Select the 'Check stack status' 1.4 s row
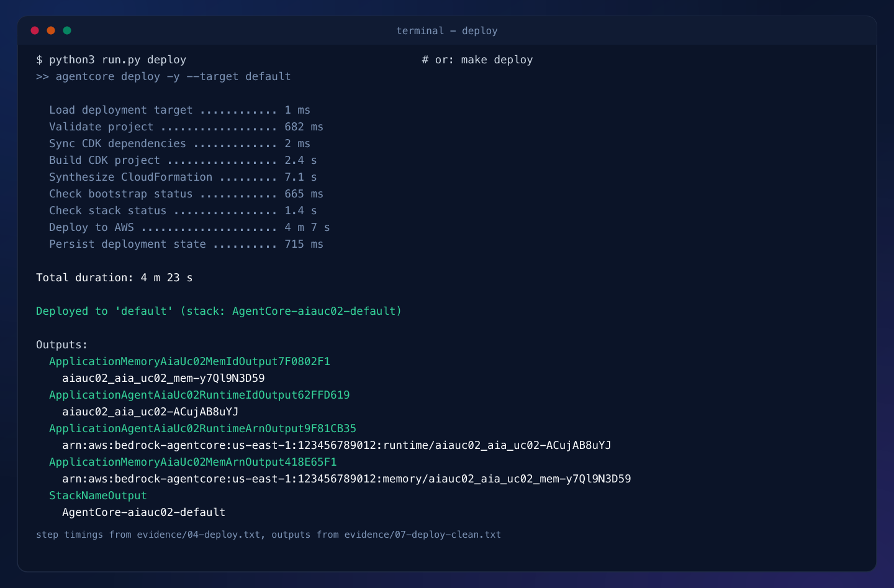The height and width of the screenshot is (588, 894). pos(183,210)
